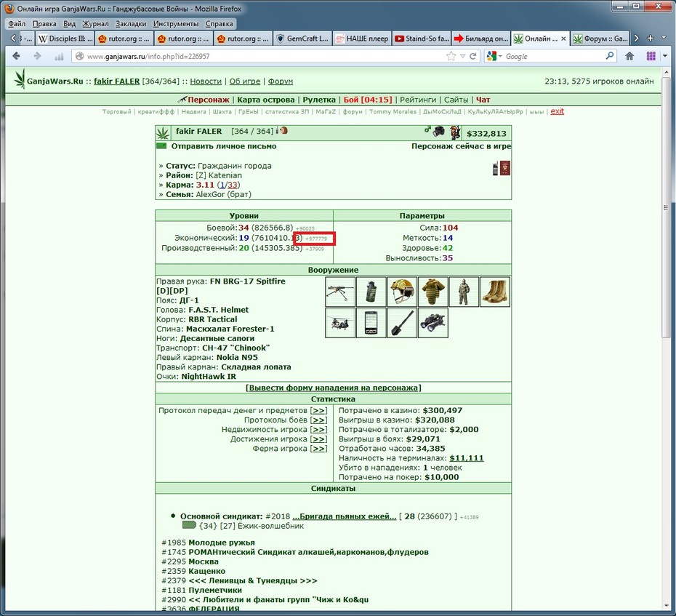Image resolution: width=676 pixels, height=616 pixels.
Task: Click the passport icon beside the status
Action: (x=505, y=168)
